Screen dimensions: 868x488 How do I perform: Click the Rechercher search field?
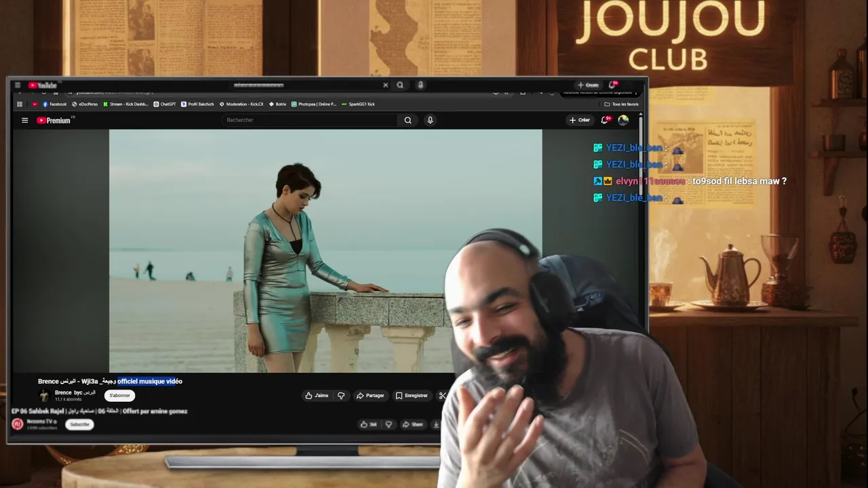[x=309, y=120]
